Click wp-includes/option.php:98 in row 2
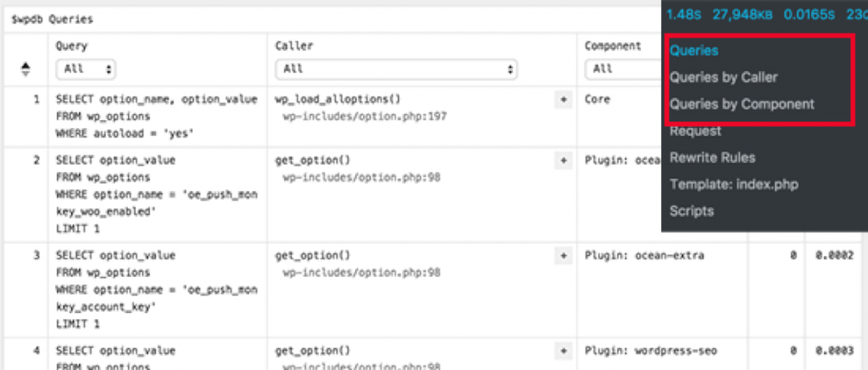The image size is (868, 370). pyautogui.click(x=361, y=178)
